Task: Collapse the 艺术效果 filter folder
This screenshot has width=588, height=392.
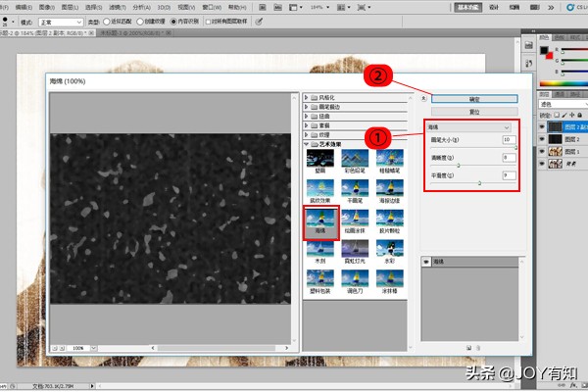Action: [x=307, y=144]
